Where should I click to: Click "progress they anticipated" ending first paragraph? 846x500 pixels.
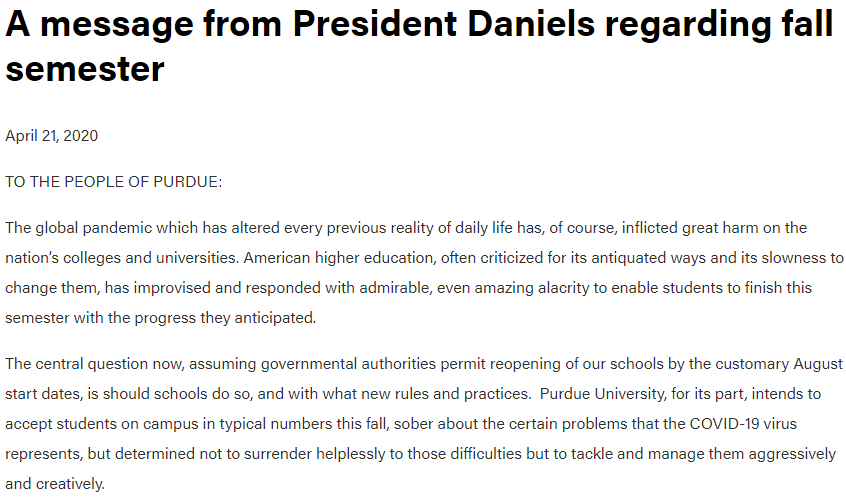pos(229,318)
